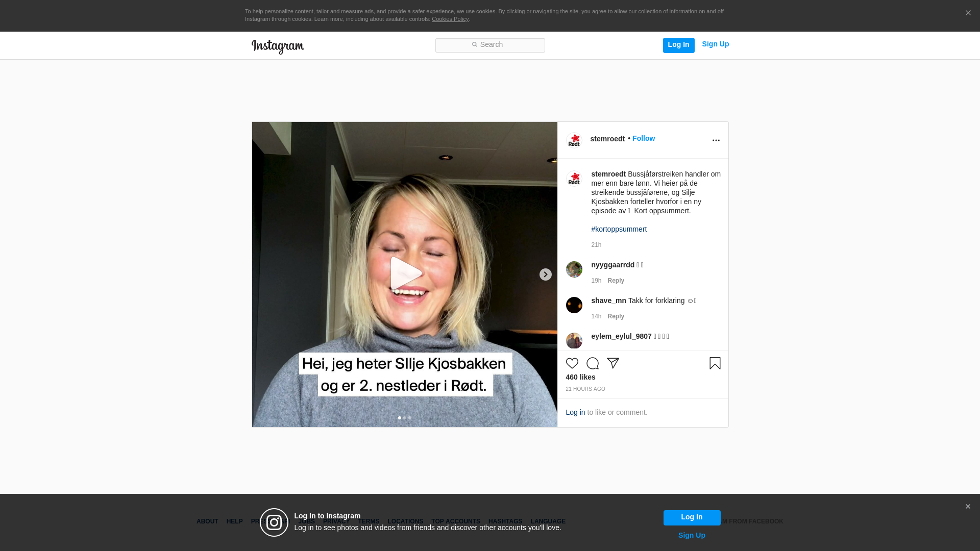
Task: Open the #kortoppsummert hashtag
Action: (619, 229)
